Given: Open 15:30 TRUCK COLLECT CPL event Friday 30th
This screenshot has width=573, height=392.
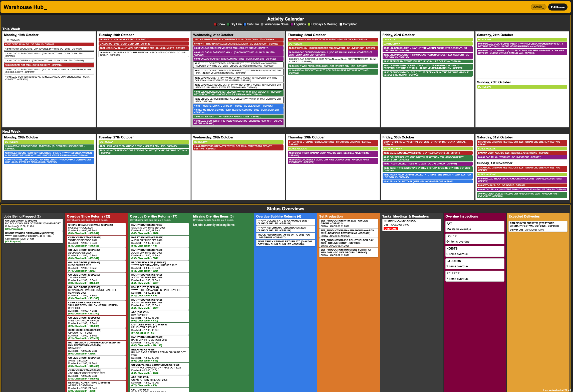Looking at the screenshot, I should 427,181.
